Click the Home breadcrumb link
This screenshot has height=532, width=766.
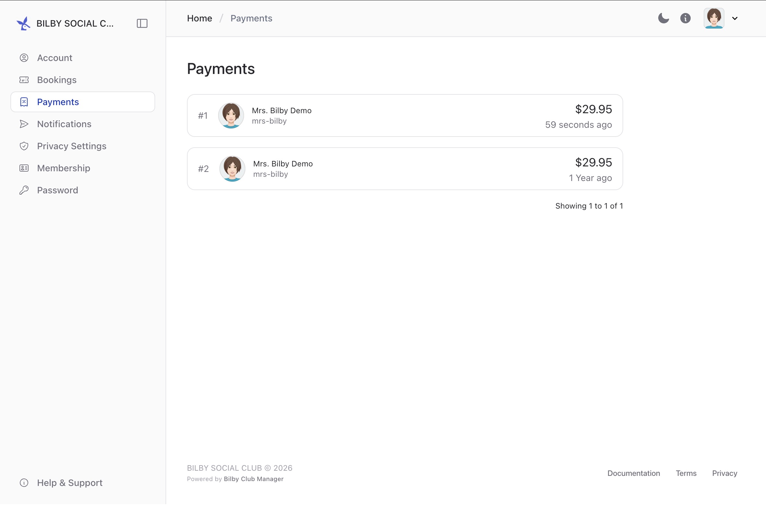pyautogui.click(x=199, y=18)
